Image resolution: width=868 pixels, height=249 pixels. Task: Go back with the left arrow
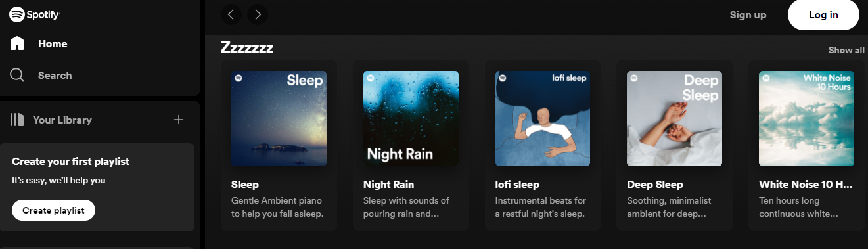(x=232, y=14)
